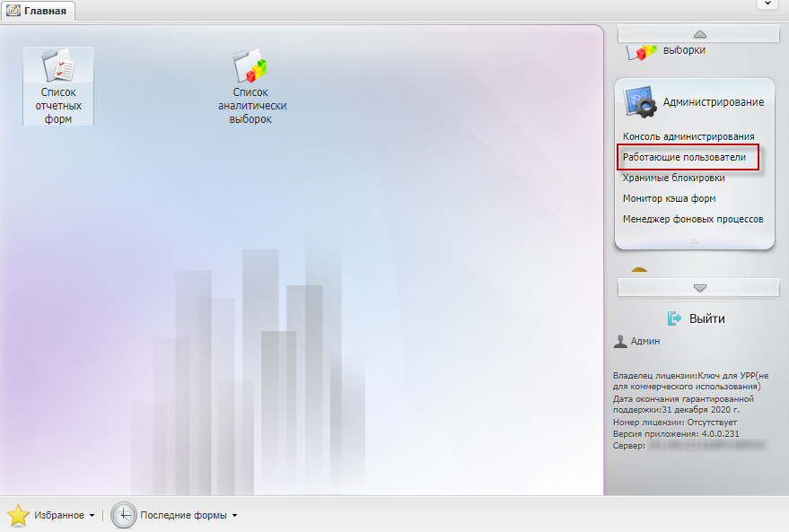The height and width of the screenshot is (532, 789).
Task: Open the Список аналитических выборок desktop icon
Action: click(x=250, y=66)
